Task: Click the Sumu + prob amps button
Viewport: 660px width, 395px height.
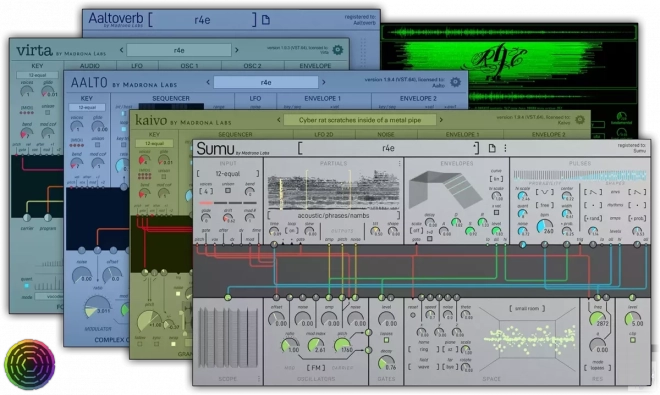Action: [x=637, y=218]
